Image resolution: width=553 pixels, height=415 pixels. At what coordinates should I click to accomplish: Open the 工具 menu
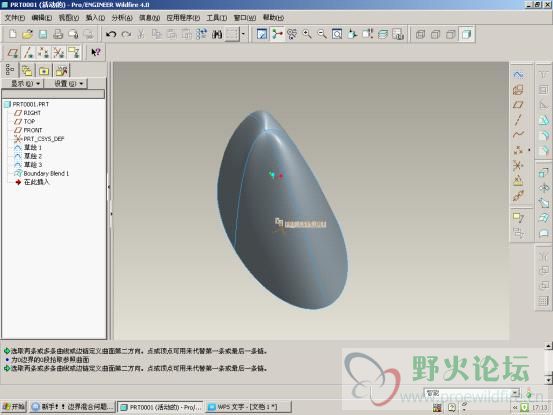(216, 18)
